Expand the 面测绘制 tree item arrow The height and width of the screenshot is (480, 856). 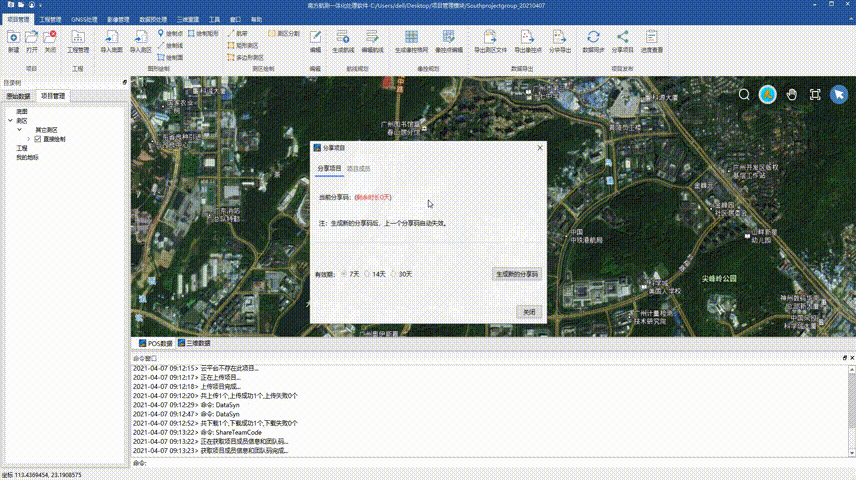[28, 139]
